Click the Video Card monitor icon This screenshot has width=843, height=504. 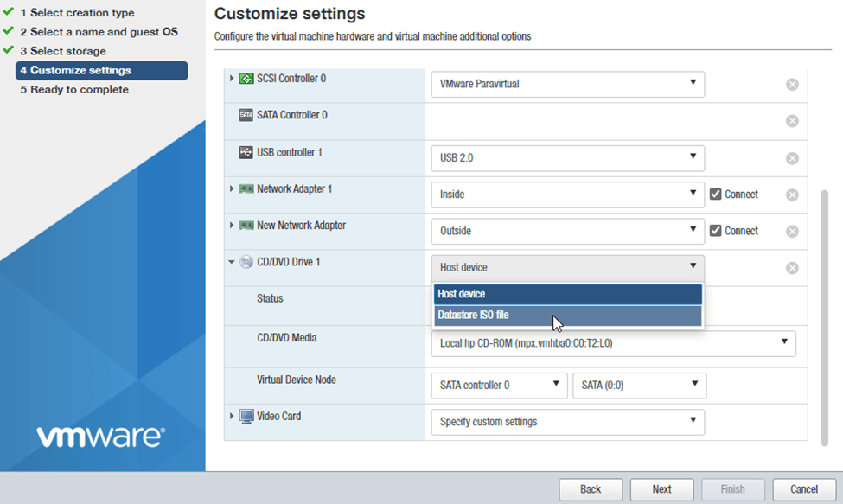click(246, 417)
